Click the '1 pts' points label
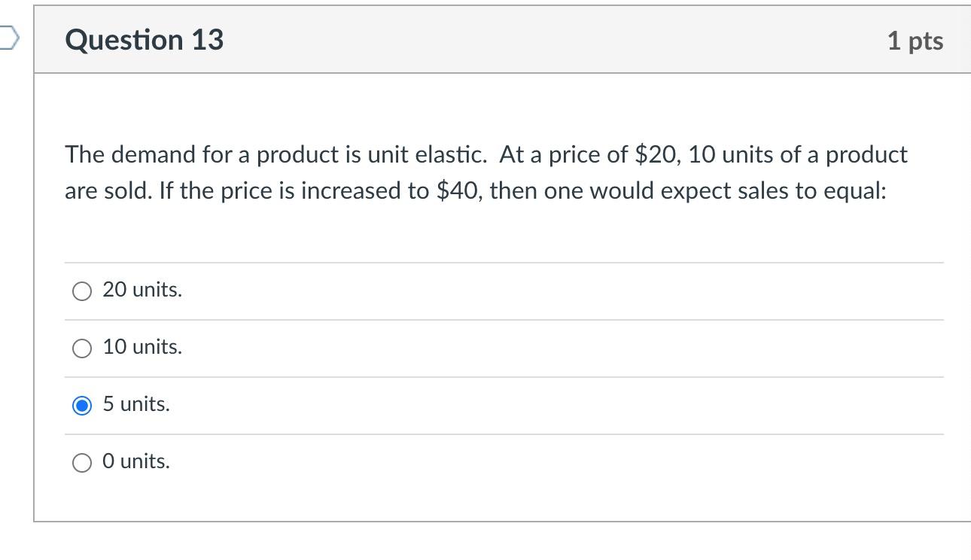Screen dimensions: 971x560 coord(915,41)
